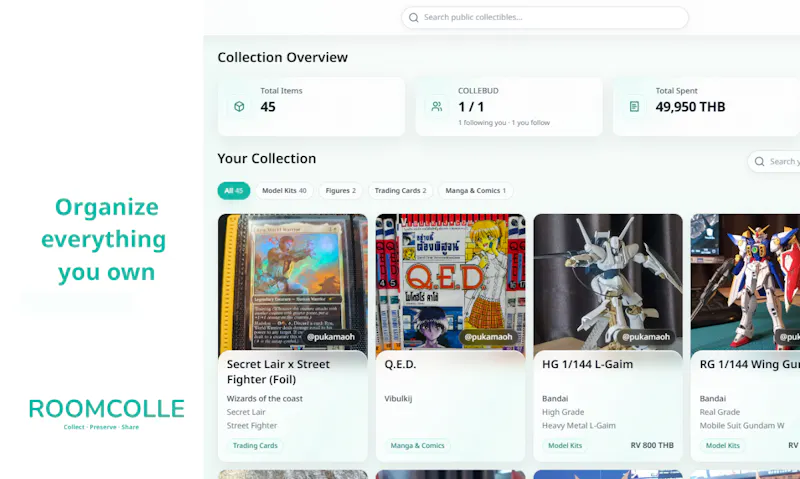Select the Figures 2 filter
The height and width of the screenshot is (479, 800).
pos(340,191)
